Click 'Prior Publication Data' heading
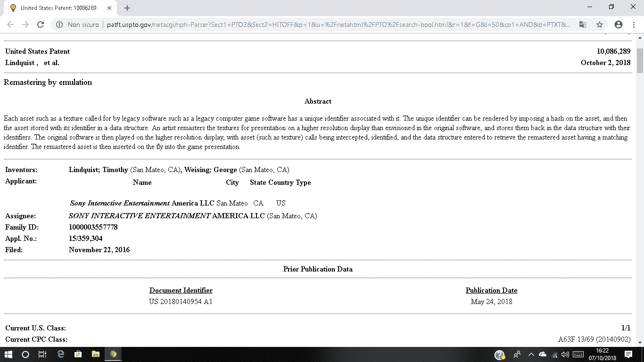The width and height of the screenshot is (644, 362). tap(318, 269)
